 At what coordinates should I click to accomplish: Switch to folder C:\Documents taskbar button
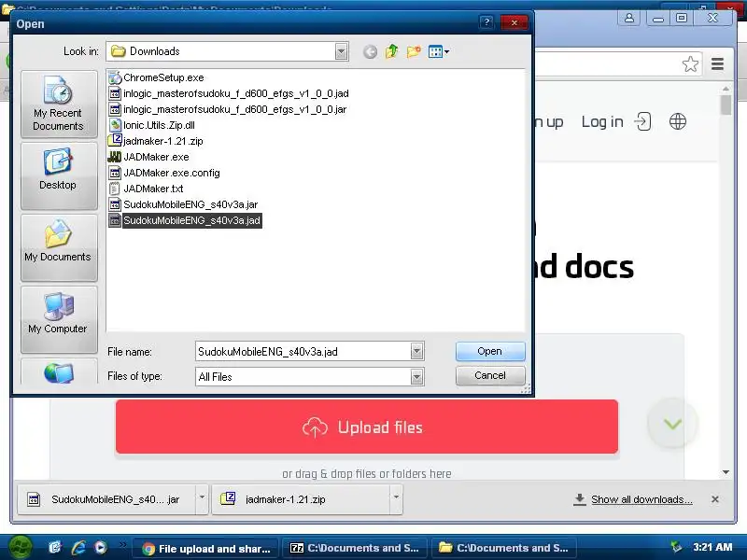point(503,548)
